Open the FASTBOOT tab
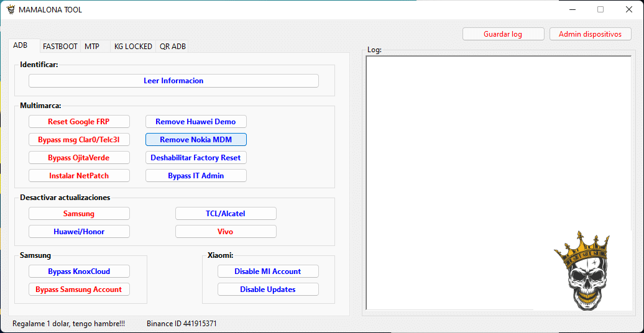Screen dimensions: 644x333 click(60, 47)
